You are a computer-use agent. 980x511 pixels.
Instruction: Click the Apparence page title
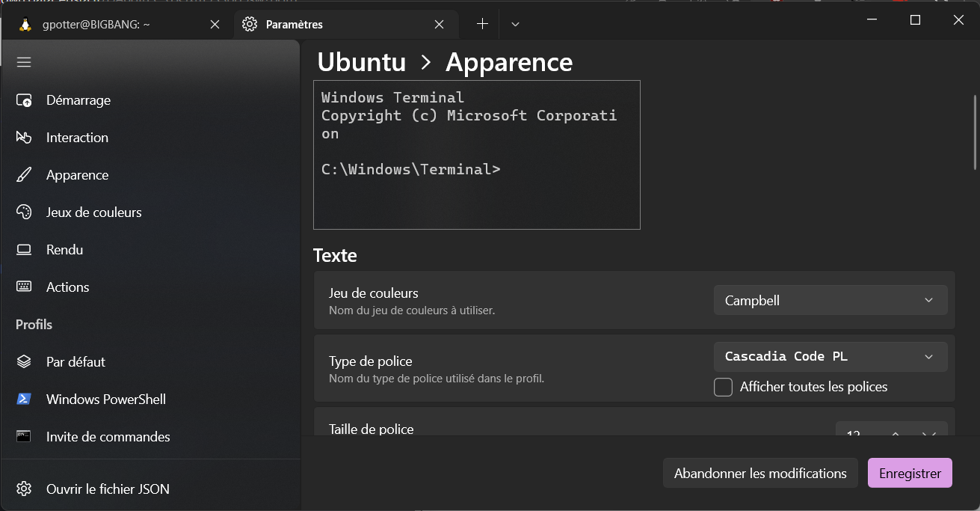(509, 62)
